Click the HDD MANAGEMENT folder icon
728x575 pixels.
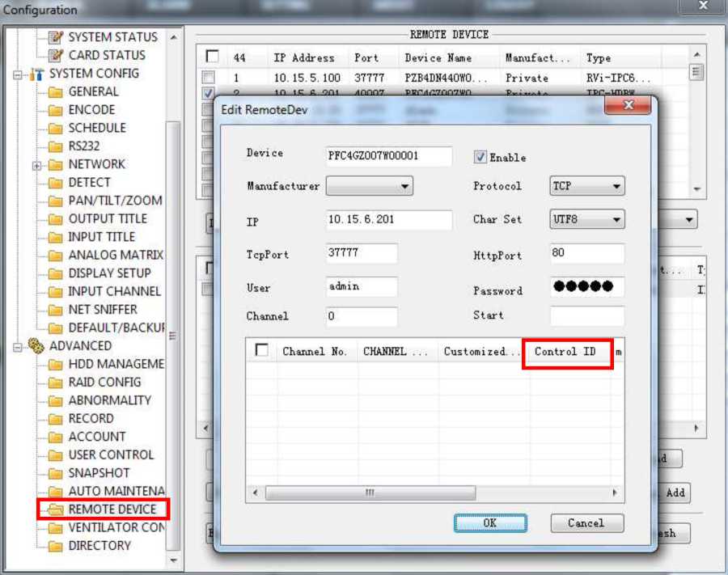coord(55,365)
